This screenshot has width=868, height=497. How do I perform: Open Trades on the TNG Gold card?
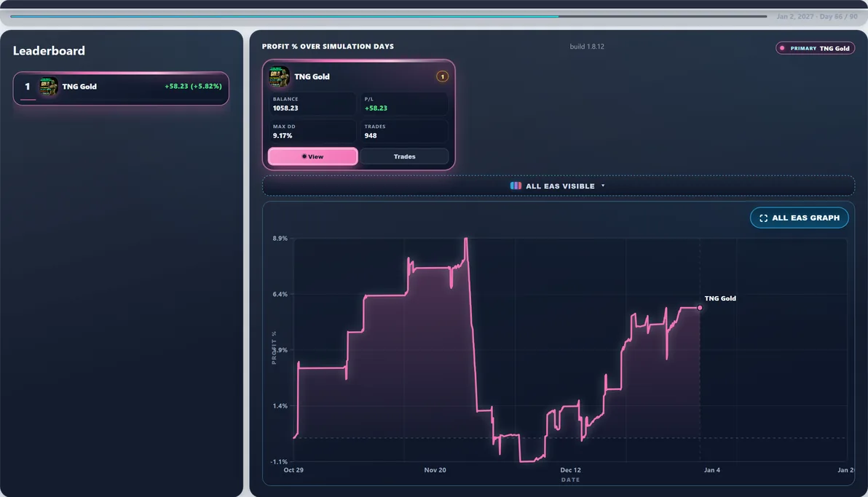click(x=405, y=156)
